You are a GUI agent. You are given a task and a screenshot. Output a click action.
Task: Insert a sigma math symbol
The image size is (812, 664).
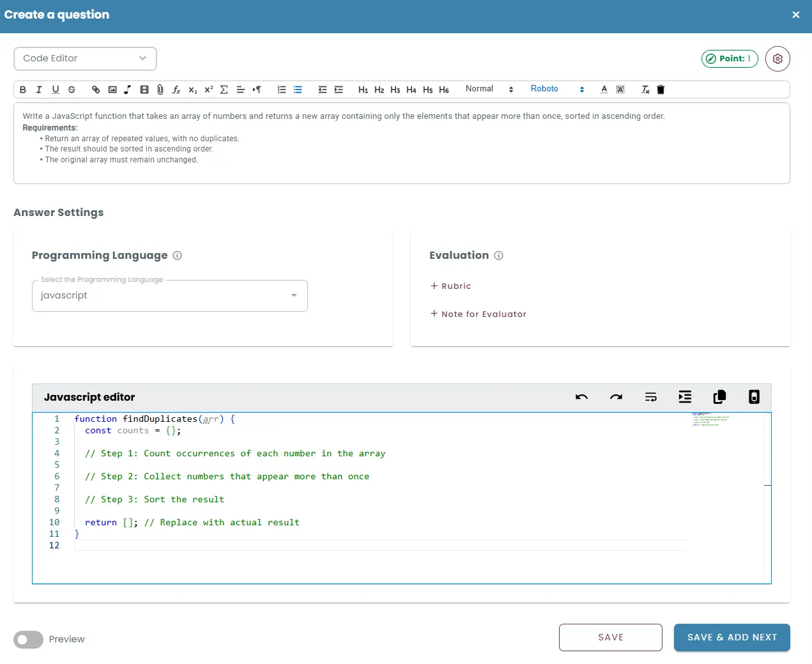click(224, 89)
